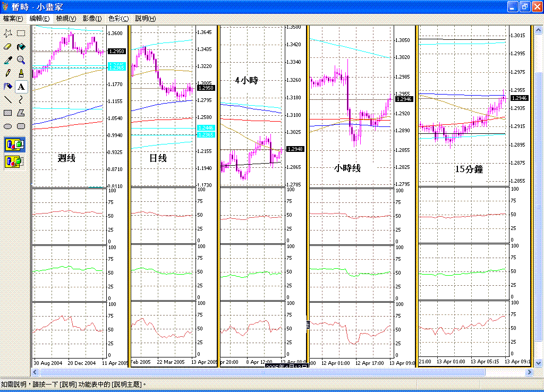The image size is (544, 392).
Task: Choose the straight Line tool
Action: click(8, 99)
